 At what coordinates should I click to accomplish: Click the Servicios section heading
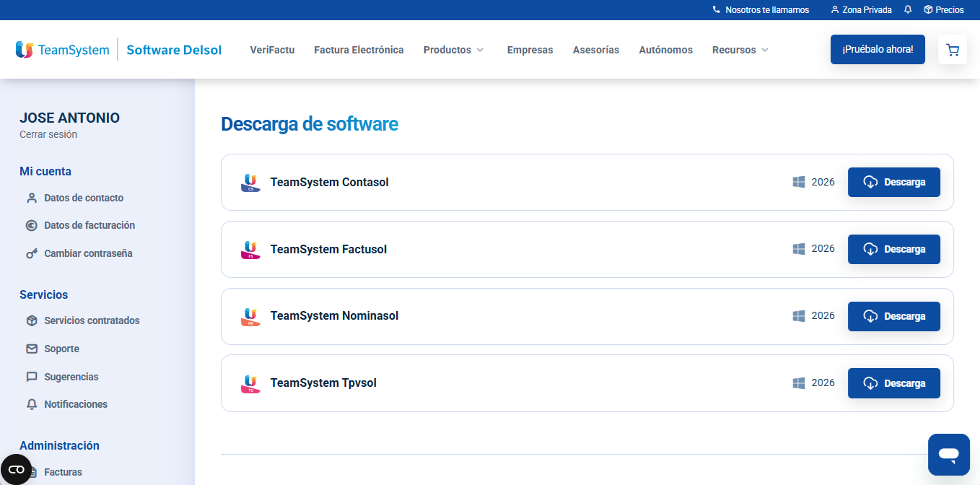(44, 294)
